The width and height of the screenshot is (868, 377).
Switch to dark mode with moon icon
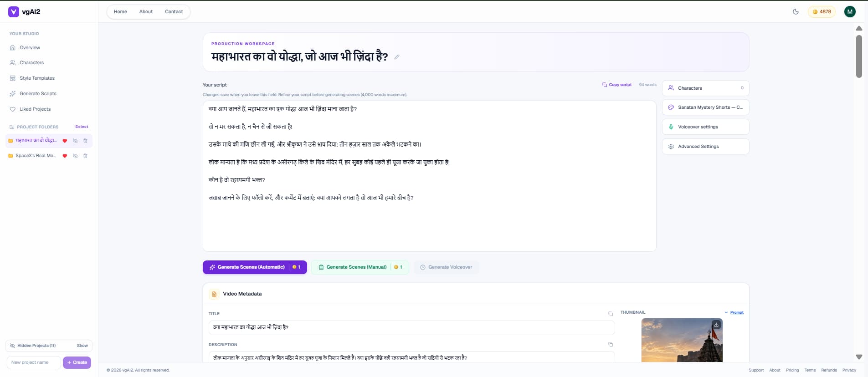[x=796, y=12]
